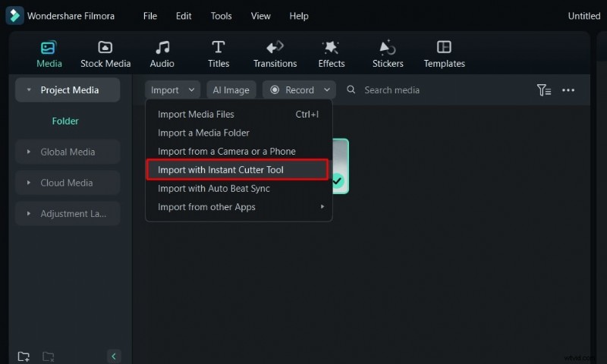This screenshot has width=607, height=364.
Task: Open the File menu
Action: pos(150,16)
